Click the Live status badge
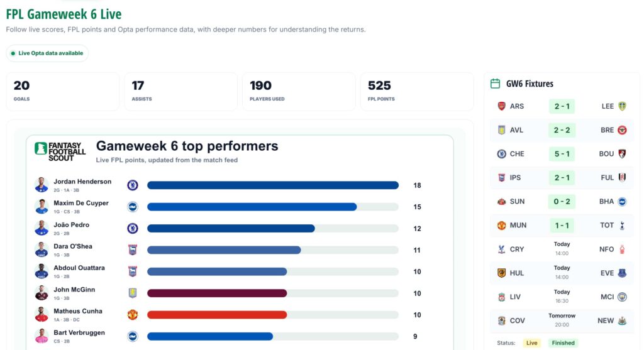 (532, 343)
